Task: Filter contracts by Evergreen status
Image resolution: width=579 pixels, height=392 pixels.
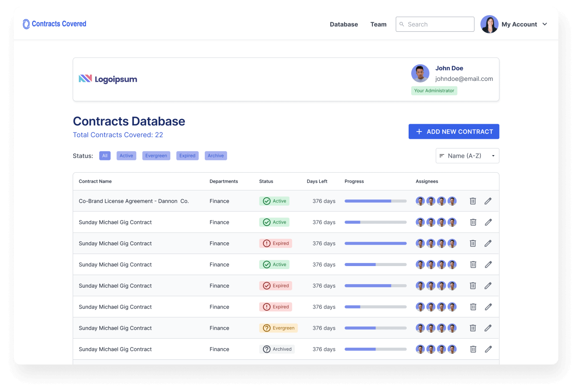Action: click(x=156, y=156)
